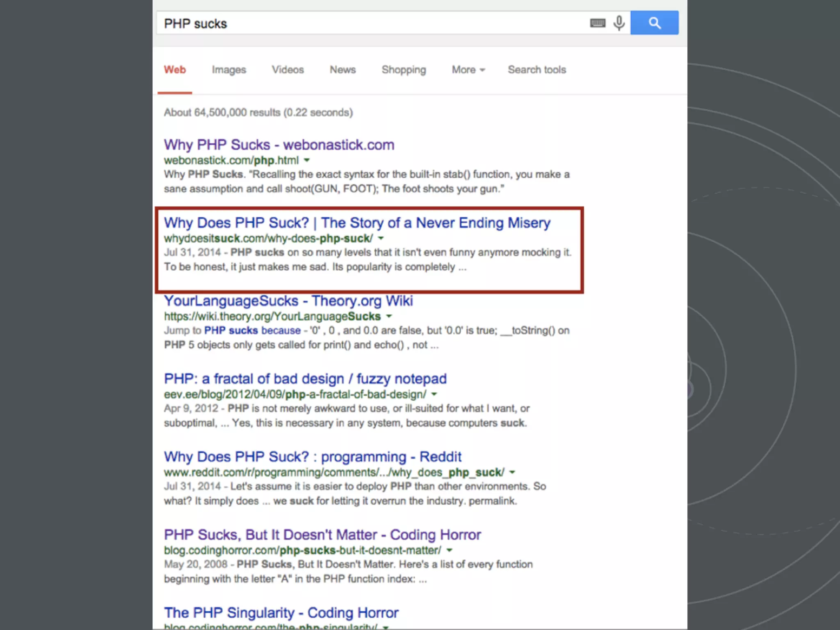Expand arrow beside whydoesitsuck.com URL
This screenshot has height=630, width=840.
381,238
